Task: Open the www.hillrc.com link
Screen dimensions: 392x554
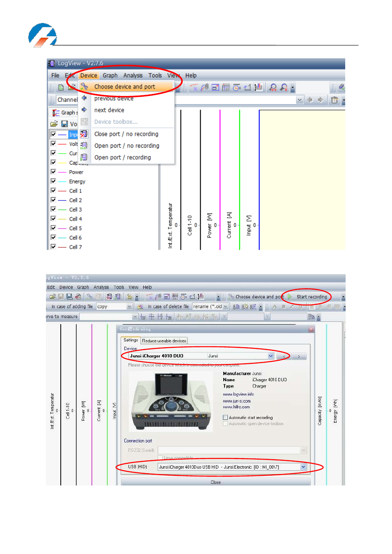Action: click(236, 407)
